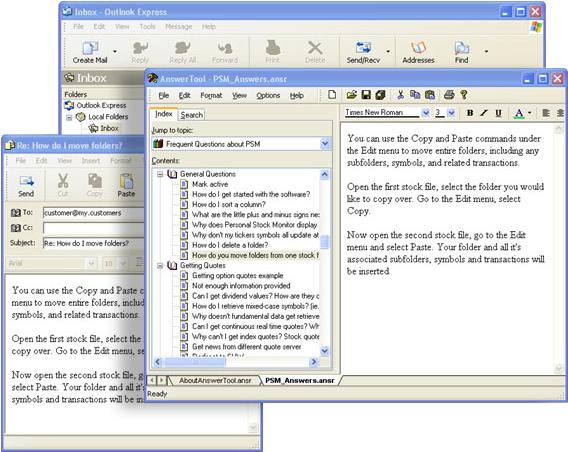Collapse the Getting Quotes tree node
The image size is (568, 452).
click(x=160, y=265)
